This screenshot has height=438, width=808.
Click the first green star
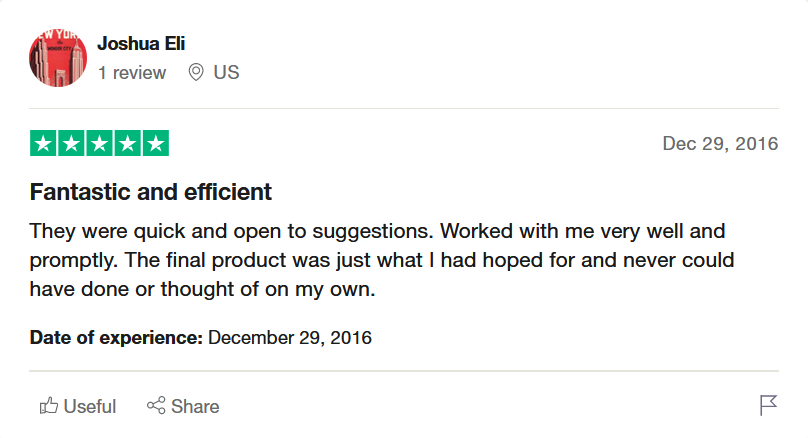[43, 143]
